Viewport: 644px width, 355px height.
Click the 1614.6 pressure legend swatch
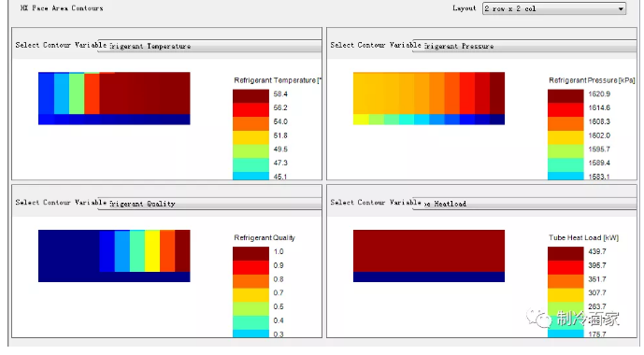565,110
